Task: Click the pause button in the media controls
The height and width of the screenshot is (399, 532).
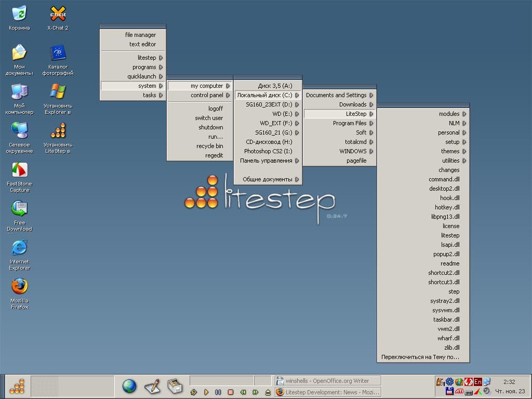Action: [218, 392]
